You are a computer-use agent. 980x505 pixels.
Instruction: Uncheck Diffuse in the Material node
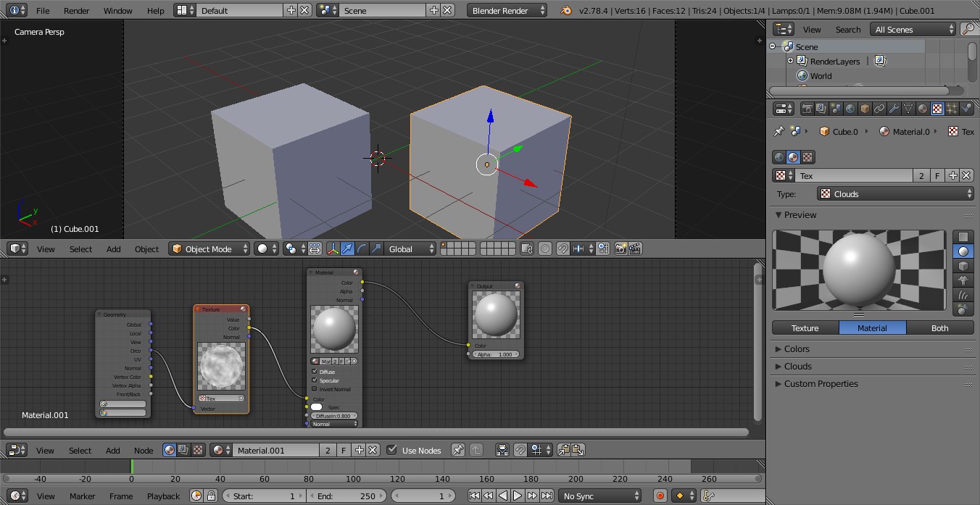315,372
